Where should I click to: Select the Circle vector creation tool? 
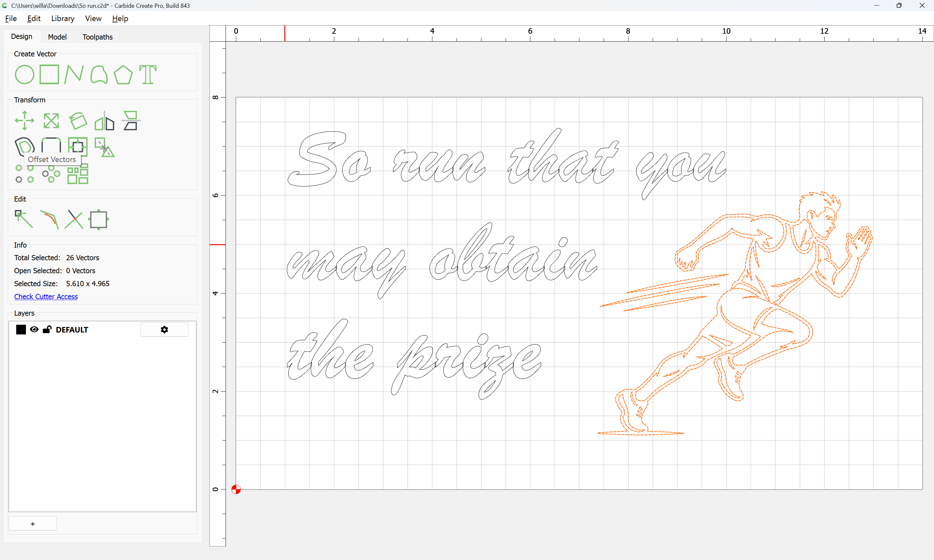click(25, 74)
